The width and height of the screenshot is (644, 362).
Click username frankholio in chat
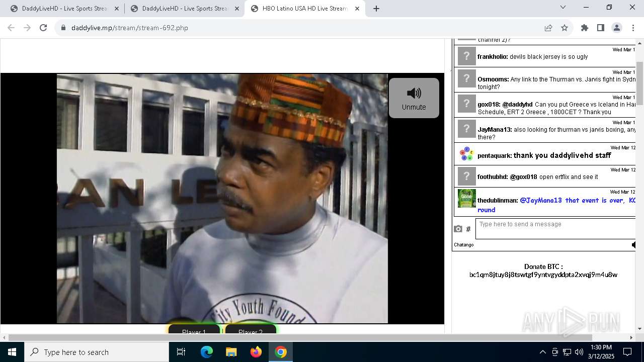(493, 57)
